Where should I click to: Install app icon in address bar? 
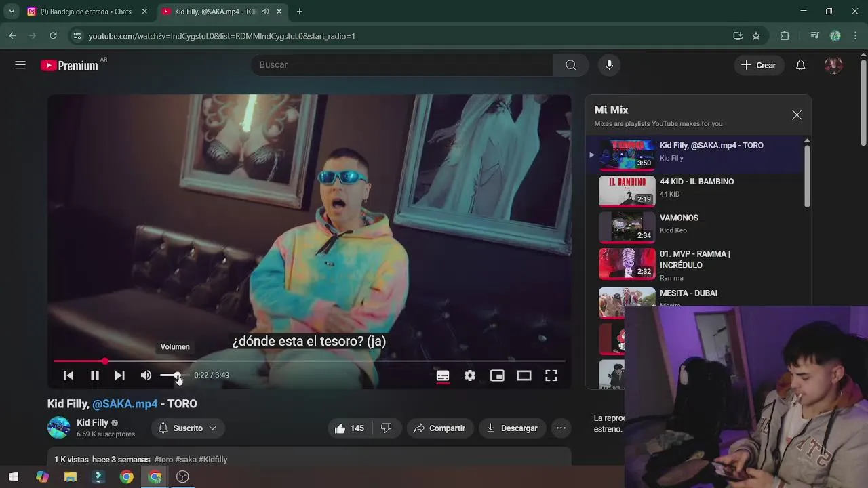738,36
